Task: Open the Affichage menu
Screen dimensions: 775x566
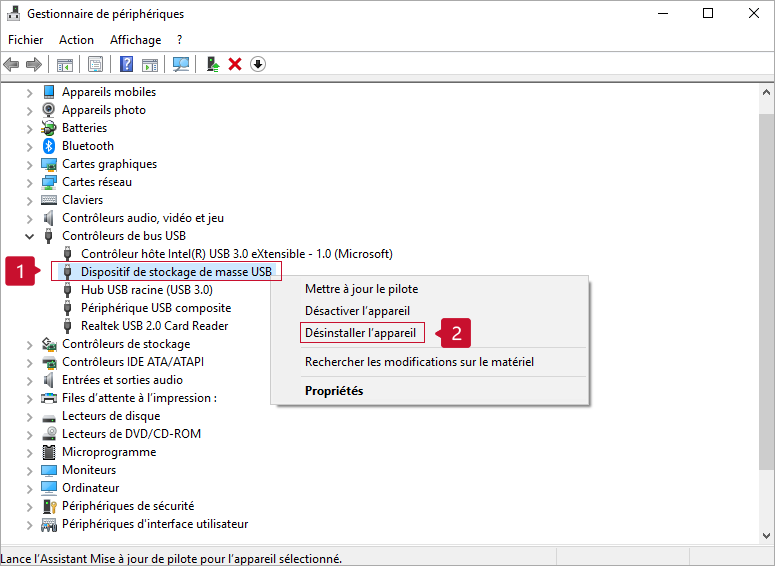Action: tap(135, 40)
